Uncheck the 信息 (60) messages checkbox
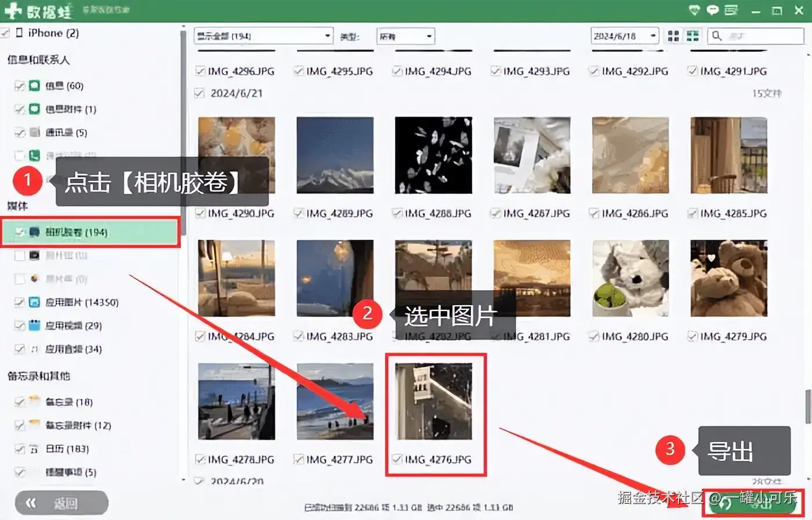Image resolution: width=812 pixels, height=520 pixels. (20, 86)
